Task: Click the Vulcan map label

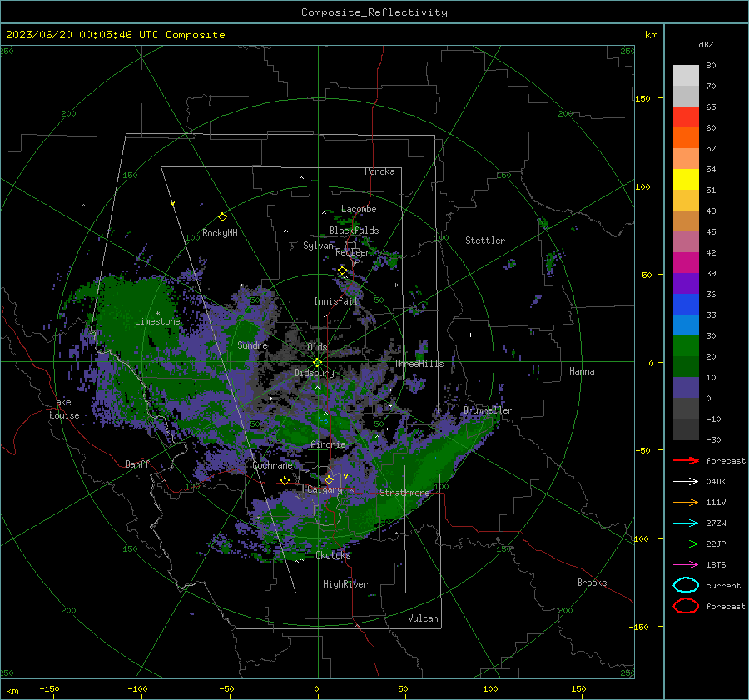Action: 424,618
